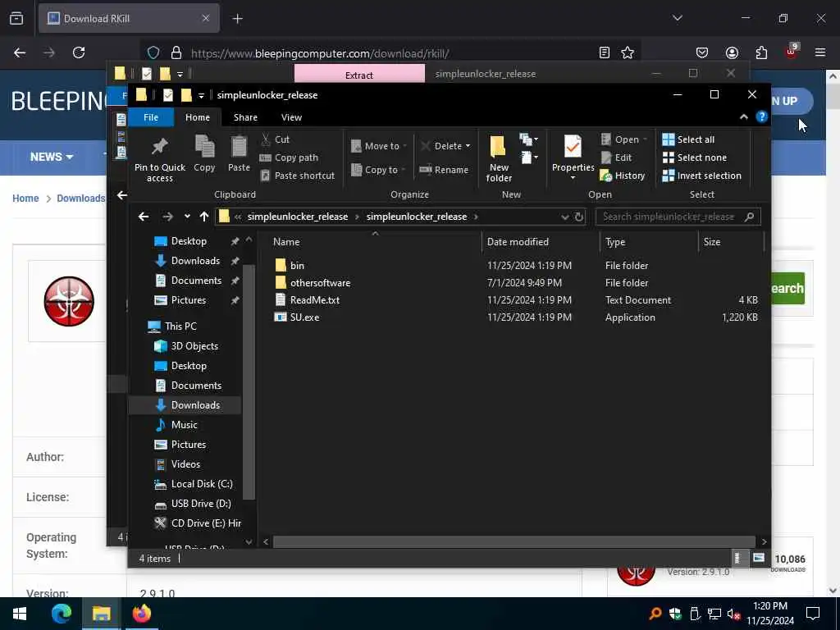Click the Home breadcrumb link on the webpage
Screen dimensions: 840x630
pos(25,199)
